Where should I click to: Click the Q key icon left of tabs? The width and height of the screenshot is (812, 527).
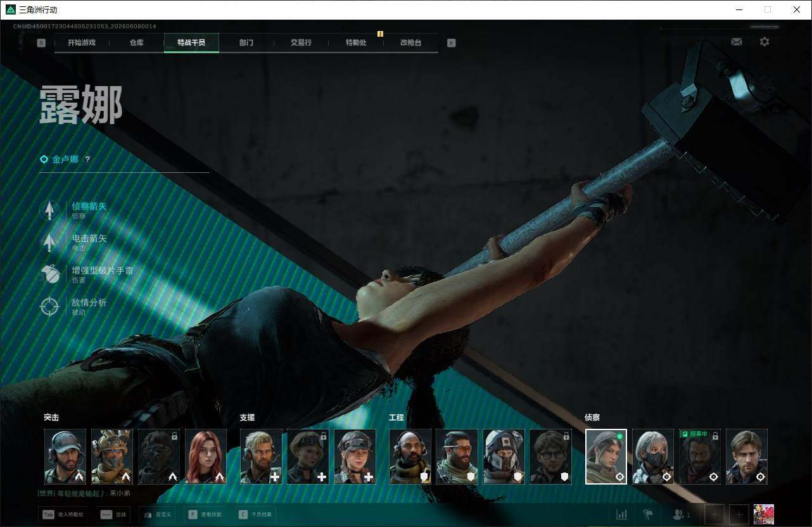[x=41, y=43]
